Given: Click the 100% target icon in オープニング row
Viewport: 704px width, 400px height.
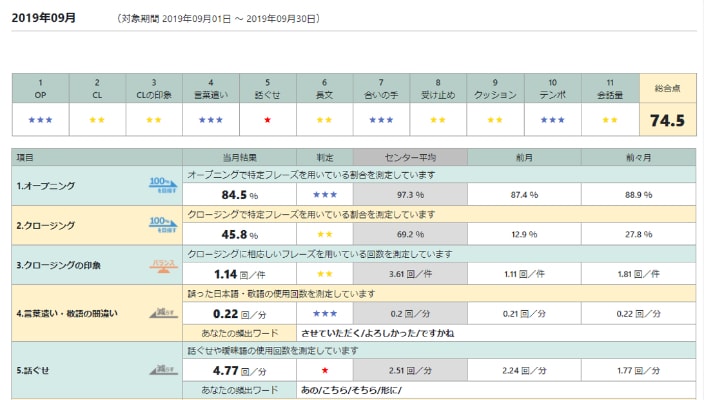Looking at the screenshot, I should pos(163,185).
